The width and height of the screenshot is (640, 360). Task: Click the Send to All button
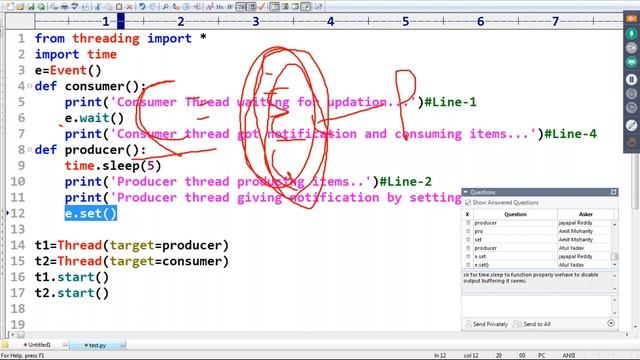click(x=532, y=324)
